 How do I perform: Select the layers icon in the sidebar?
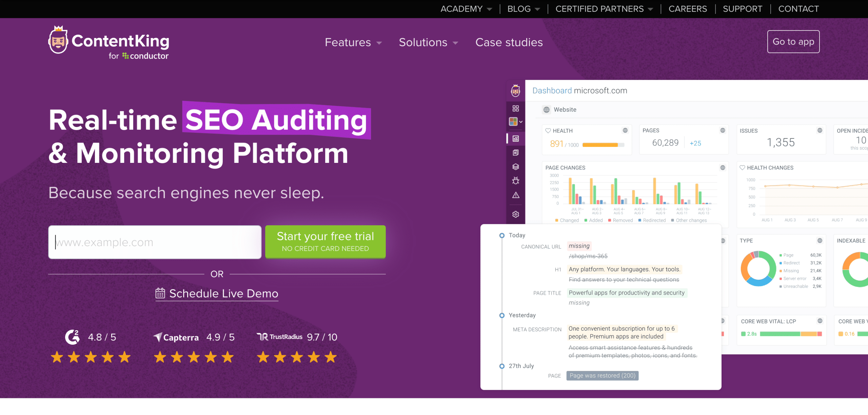[x=516, y=167]
